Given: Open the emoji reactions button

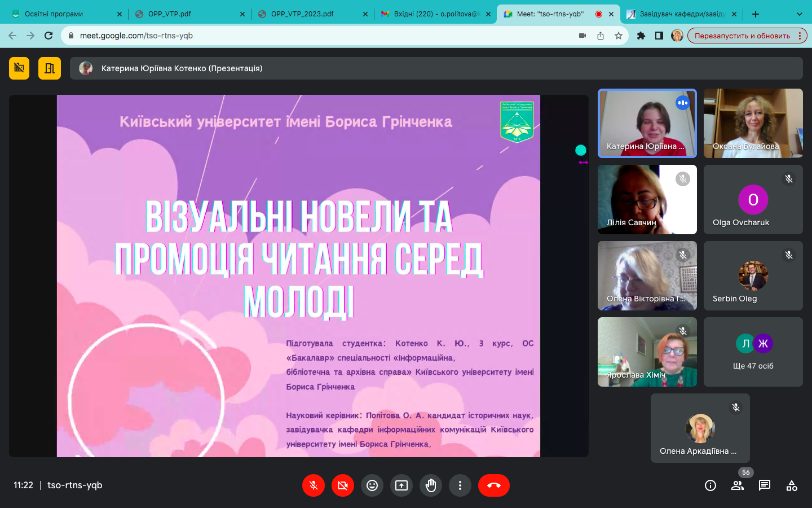Looking at the screenshot, I should [x=372, y=485].
